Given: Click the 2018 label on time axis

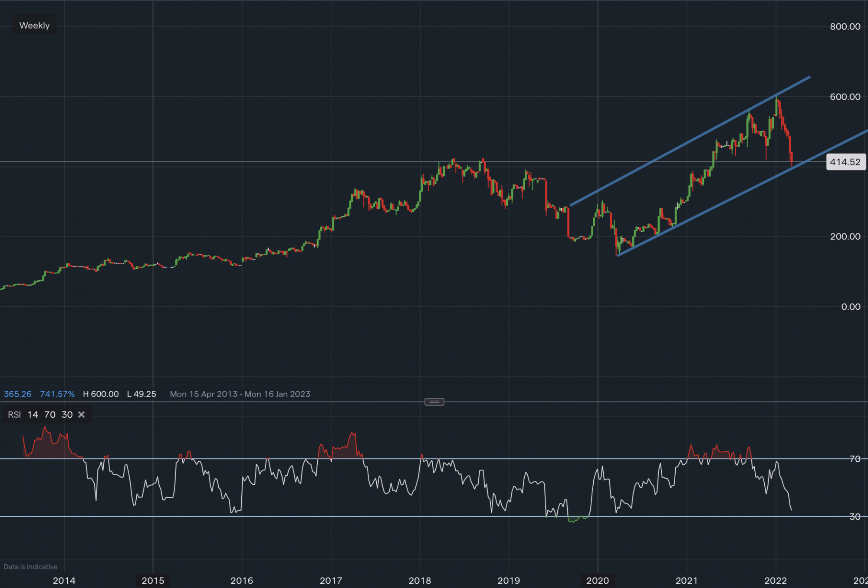Looking at the screenshot, I should click(x=420, y=581).
